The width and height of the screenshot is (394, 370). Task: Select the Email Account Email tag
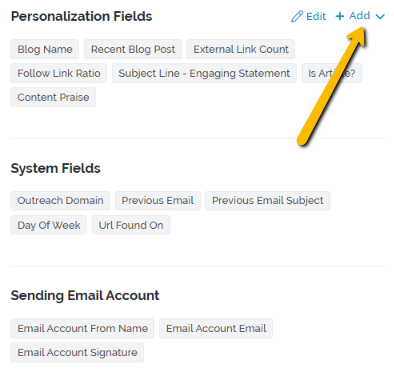point(216,328)
